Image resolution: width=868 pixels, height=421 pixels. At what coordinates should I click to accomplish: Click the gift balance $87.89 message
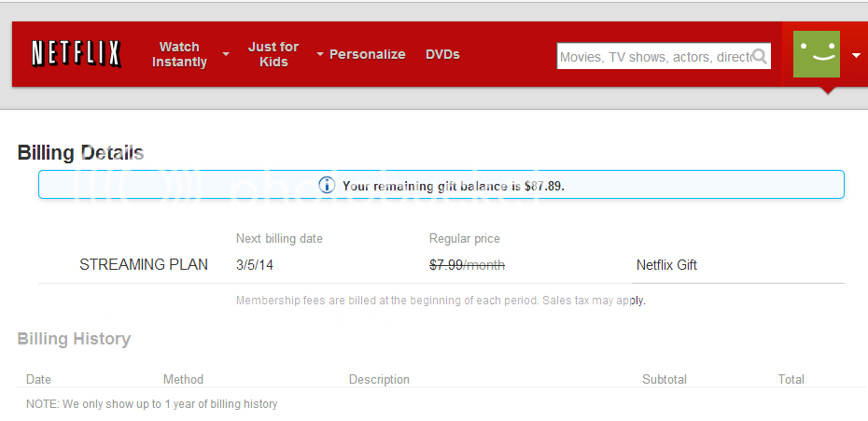454,186
